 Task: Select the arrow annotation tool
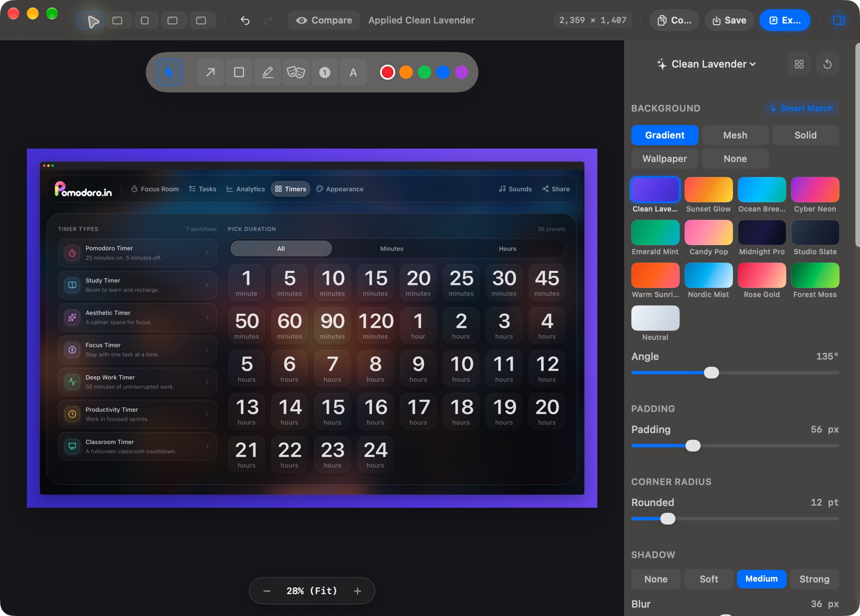click(211, 73)
